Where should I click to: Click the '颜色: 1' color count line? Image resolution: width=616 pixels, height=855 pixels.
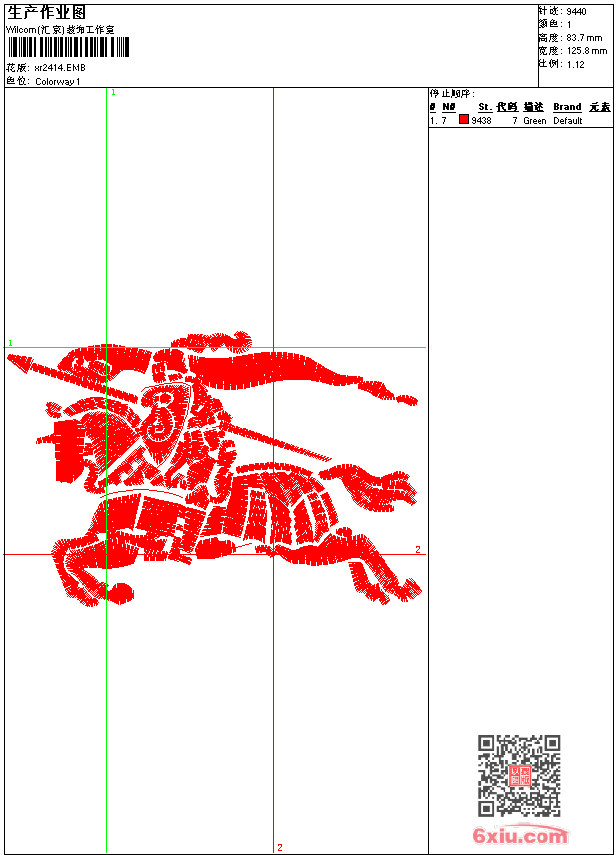(555, 25)
